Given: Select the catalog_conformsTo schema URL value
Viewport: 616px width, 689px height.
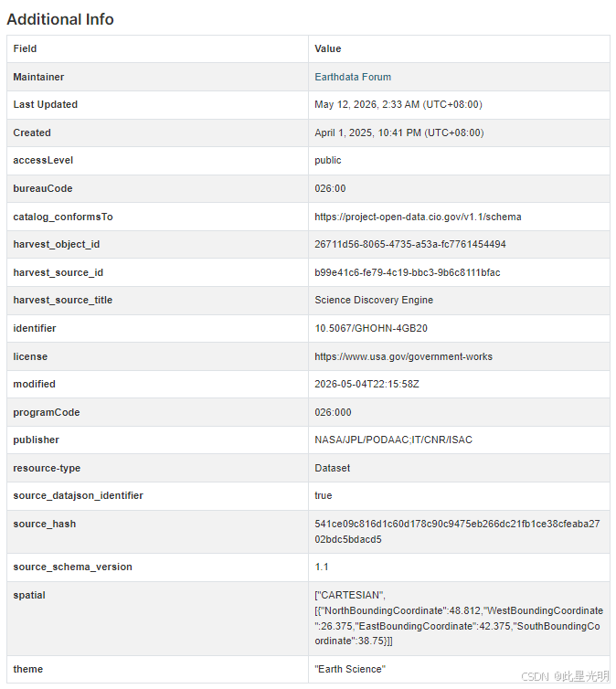Looking at the screenshot, I should click(x=418, y=217).
